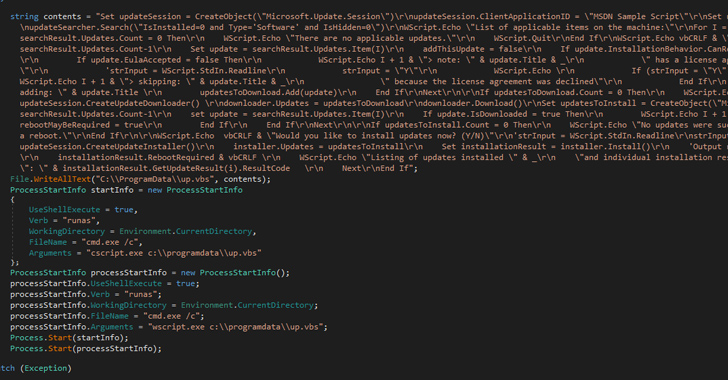728x380 pixels.
Task: Click the Exception type in catch clause
Action: (x=46, y=368)
